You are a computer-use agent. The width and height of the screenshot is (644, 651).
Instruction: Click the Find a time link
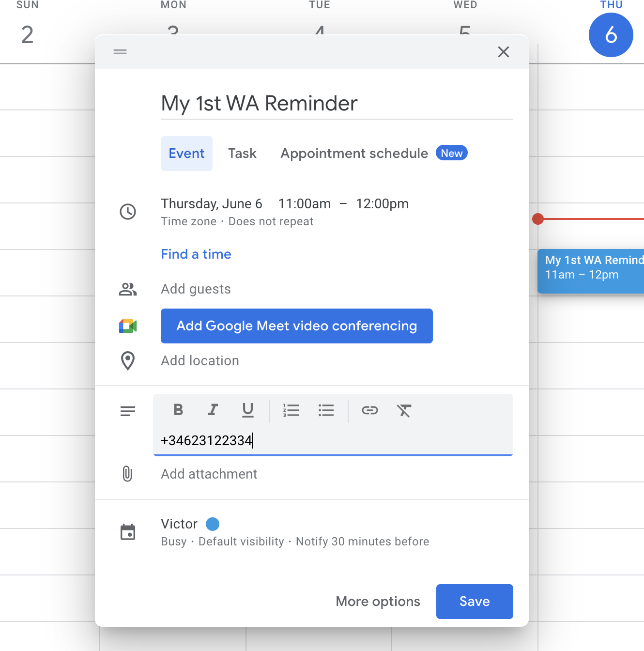point(196,254)
